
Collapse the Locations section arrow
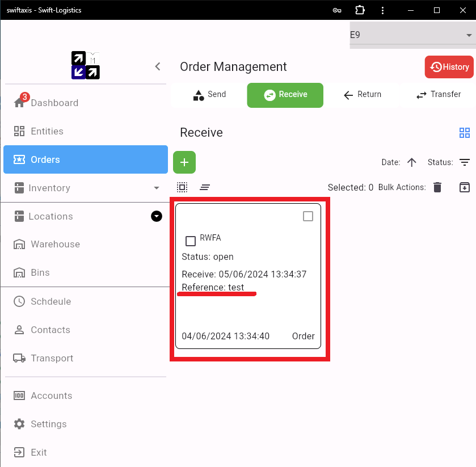point(157,217)
